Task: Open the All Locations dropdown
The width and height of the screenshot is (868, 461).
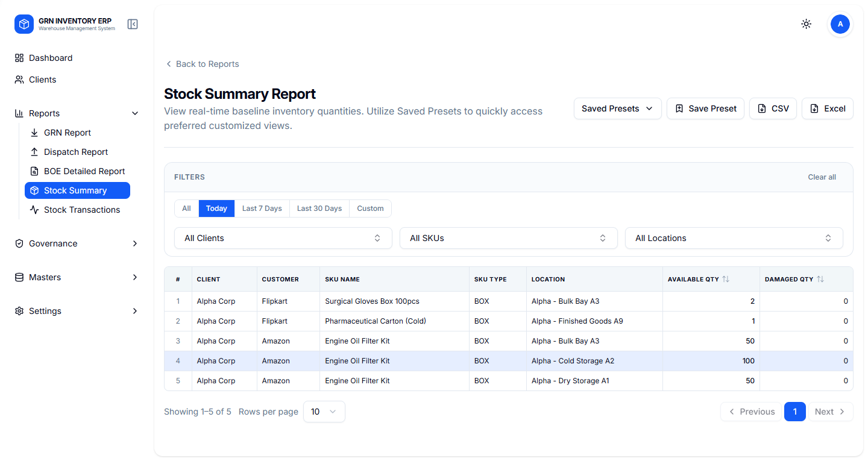Action: pyautogui.click(x=734, y=238)
